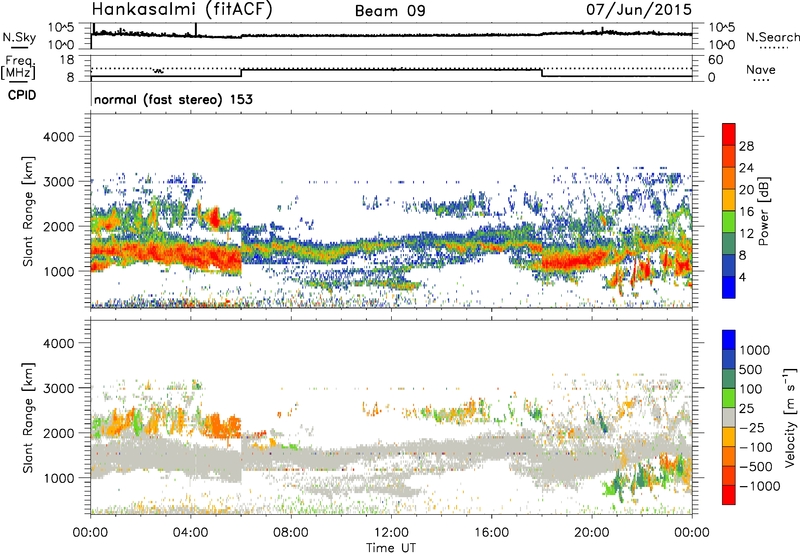Select the '4' tick on Power colorbar

(x=742, y=277)
